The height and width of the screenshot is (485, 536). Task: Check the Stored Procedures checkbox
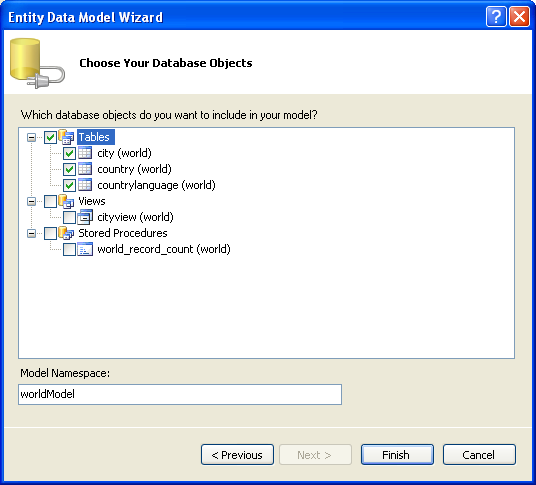point(50,233)
